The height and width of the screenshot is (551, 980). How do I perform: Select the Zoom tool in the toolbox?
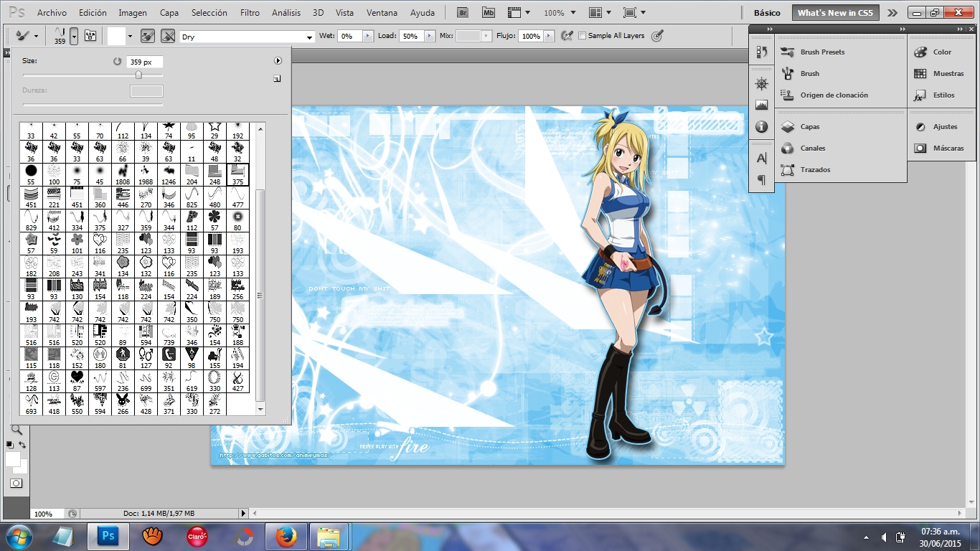[16, 430]
